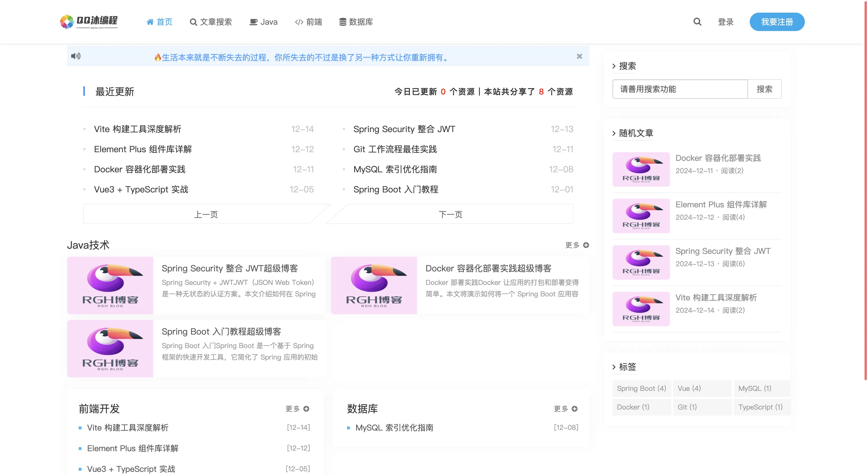Go to 首页 in navigation
Viewport: 868px width, 475px height.
(159, 22)
